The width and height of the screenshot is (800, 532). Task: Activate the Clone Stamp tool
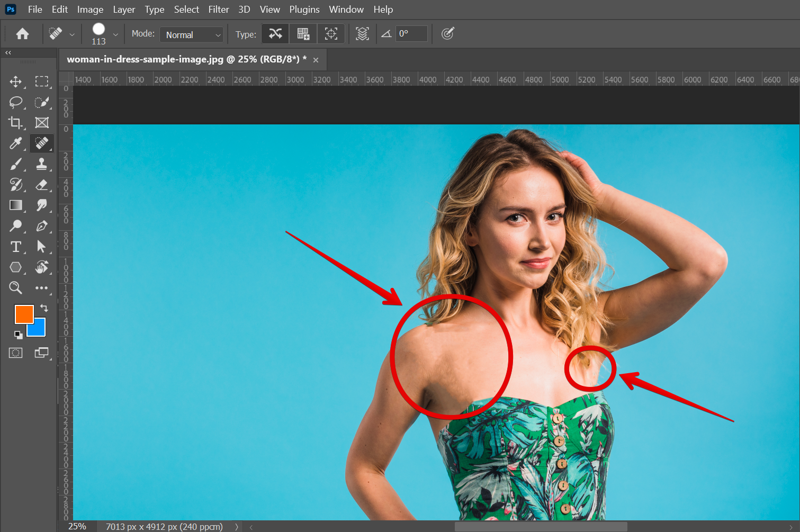[41, 164]
